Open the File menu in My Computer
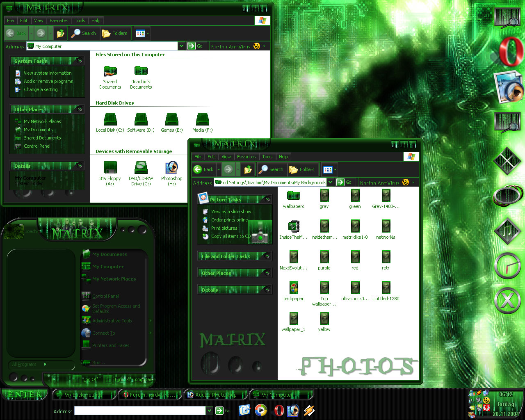The image size is (525, 420). point(10,21)
